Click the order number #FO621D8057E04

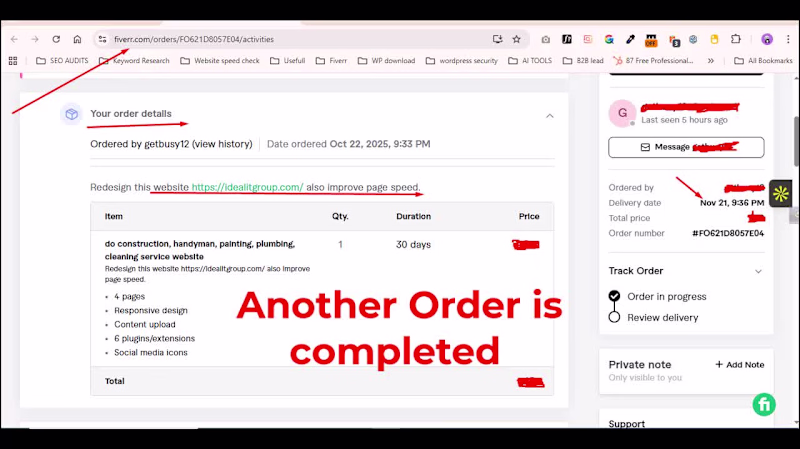click(x=728, y=233)
